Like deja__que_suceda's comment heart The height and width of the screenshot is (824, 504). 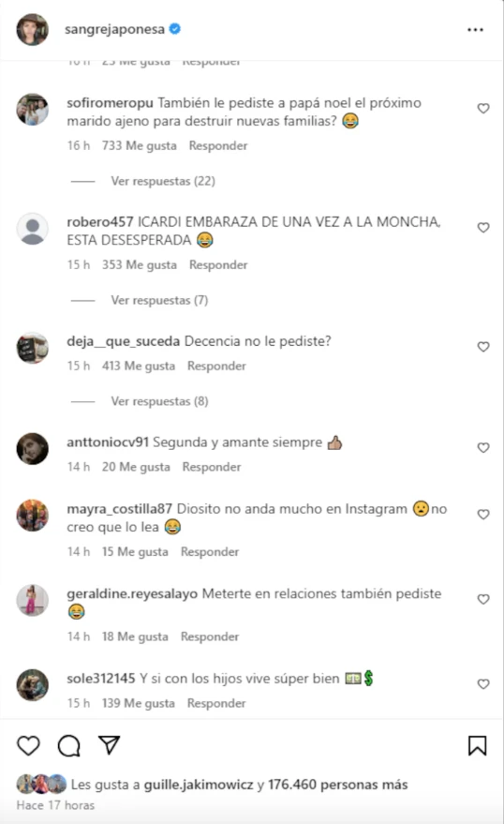[x=483, y=347]
